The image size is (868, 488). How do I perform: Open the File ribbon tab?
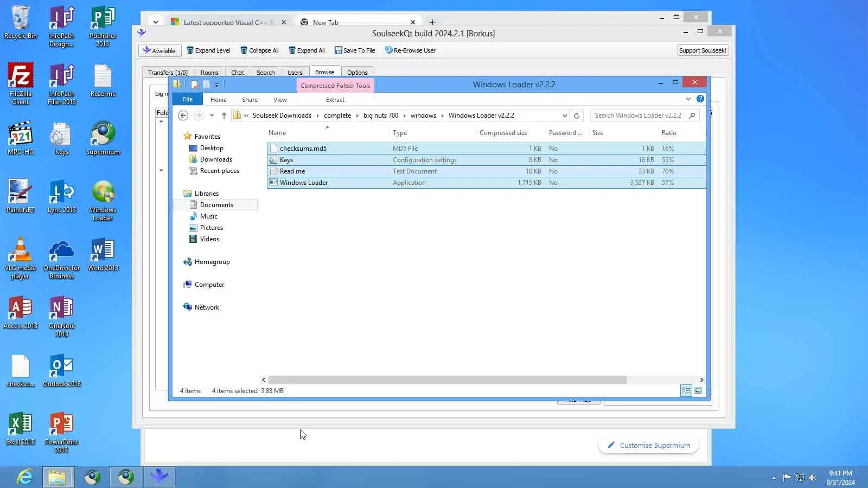(x=188, y=99)
